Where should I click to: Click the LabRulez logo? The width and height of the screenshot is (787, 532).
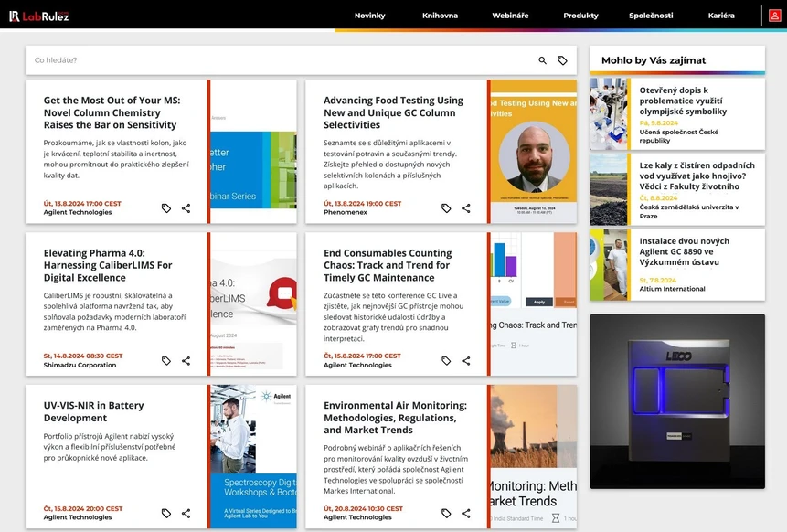click(x=39, y=16)
